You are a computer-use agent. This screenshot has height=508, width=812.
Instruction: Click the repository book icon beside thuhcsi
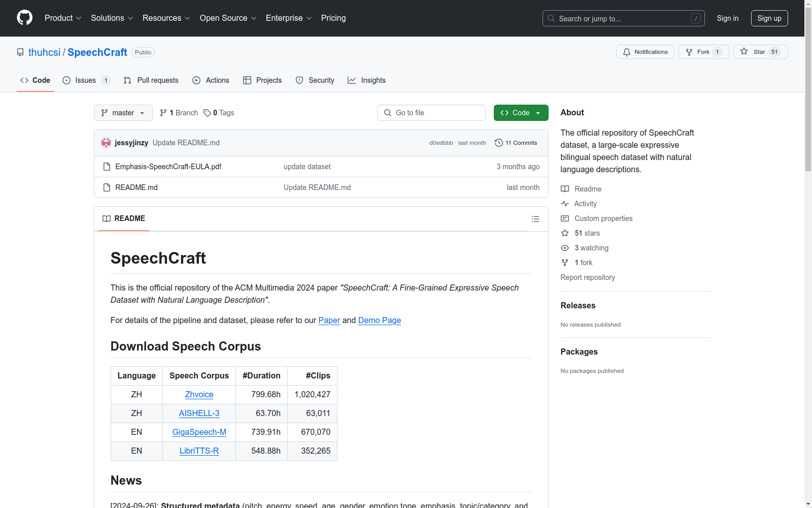pos(20,52)
